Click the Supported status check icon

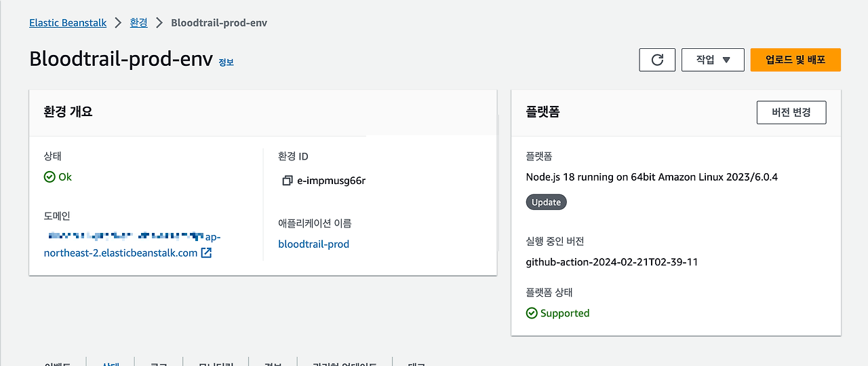tap(532, 313)
